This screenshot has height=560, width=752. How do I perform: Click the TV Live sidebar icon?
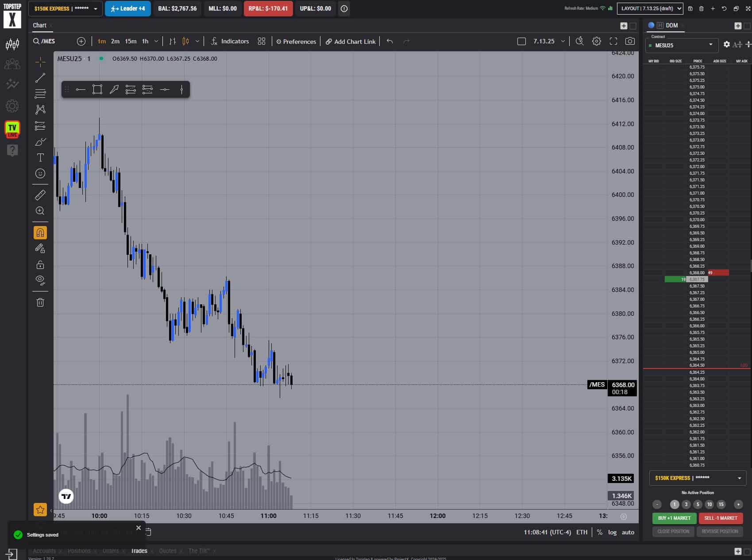pyautogui.click(x=12, y=129)
